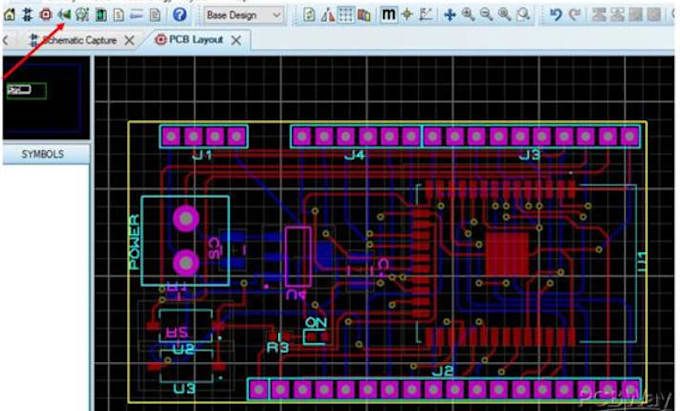Open the Gerber Viewer icon

coord(82,15)
